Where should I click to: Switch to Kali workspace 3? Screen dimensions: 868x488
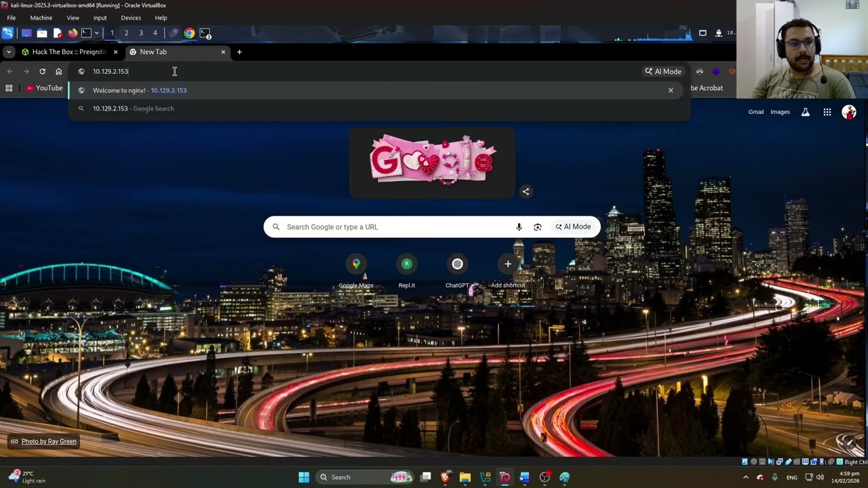coord(141,33)
